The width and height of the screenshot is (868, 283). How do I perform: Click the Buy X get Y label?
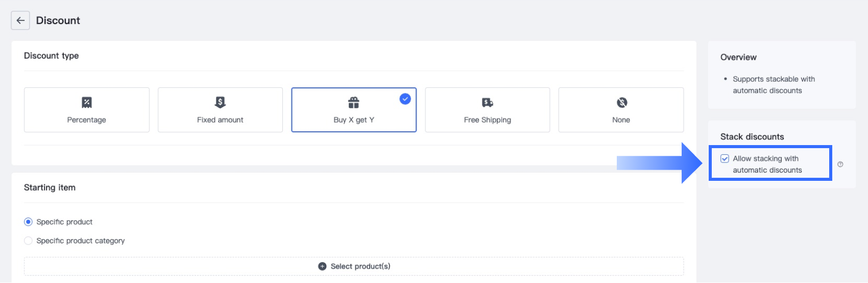pos(354,120)
